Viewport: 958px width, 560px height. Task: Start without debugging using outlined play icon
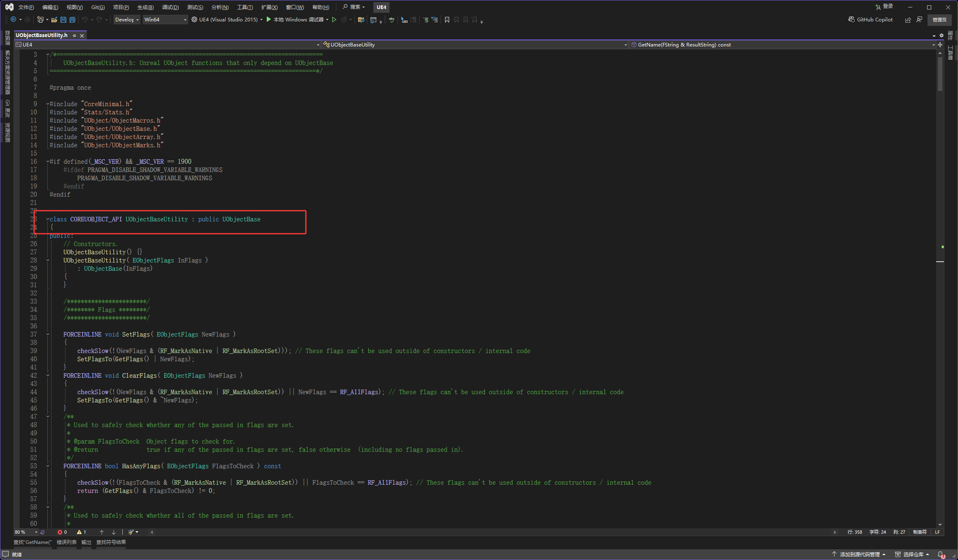tap(334, 20)
